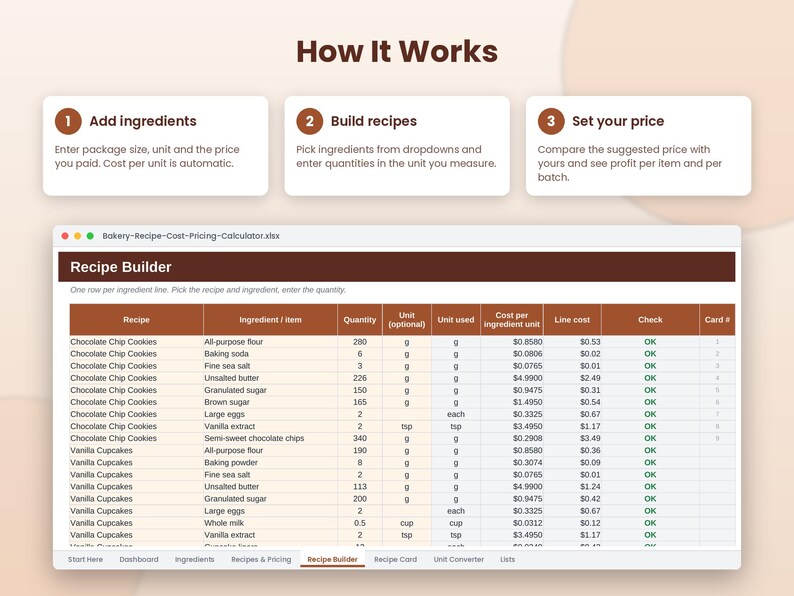This screenshot has height=596, width=794.
Task: Click the Check column header
Action: (650, 320)
